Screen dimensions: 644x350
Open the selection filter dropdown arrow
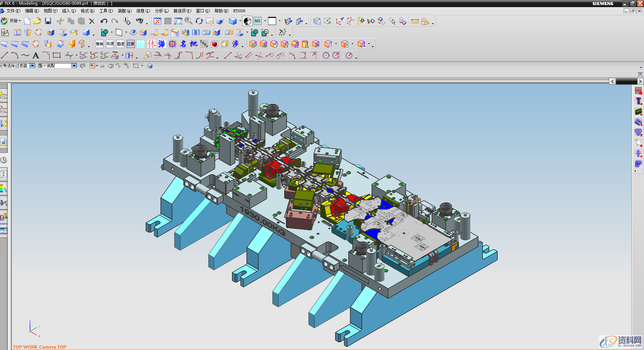click(x=32, y=66)
